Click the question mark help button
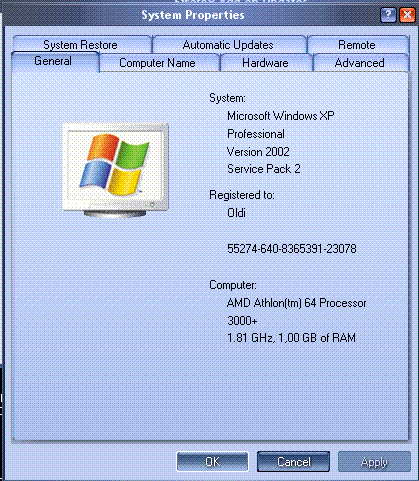Image resolution: width=419 pixels, height=481 pixels. pos(388,15)
